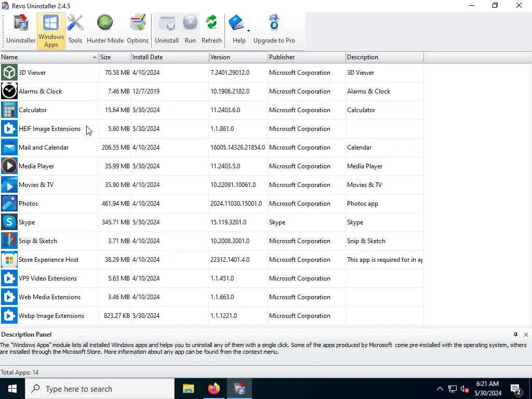
Task: Sort by Version column header
Action: coord(238,57)
